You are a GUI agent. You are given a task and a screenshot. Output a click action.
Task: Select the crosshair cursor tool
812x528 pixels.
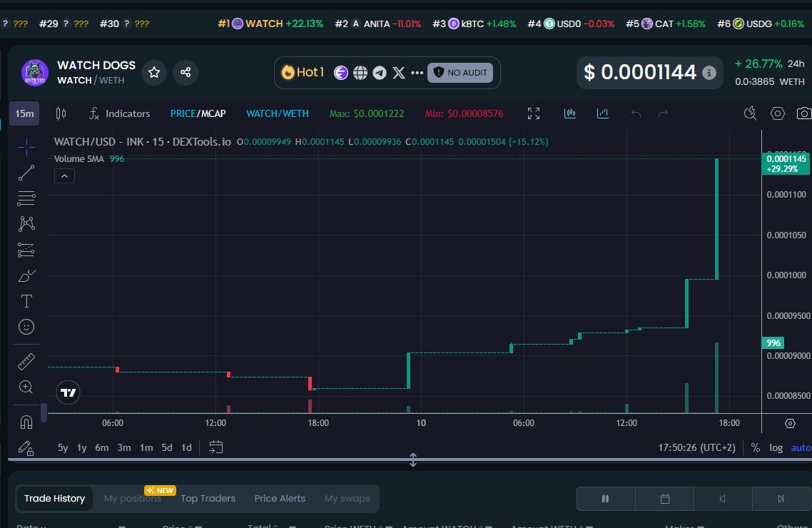pos(26,147)
